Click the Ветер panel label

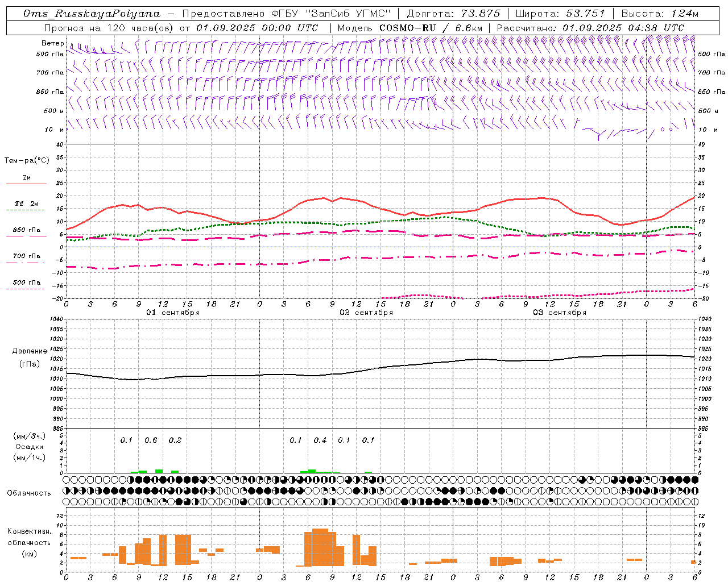pos(52,43)
